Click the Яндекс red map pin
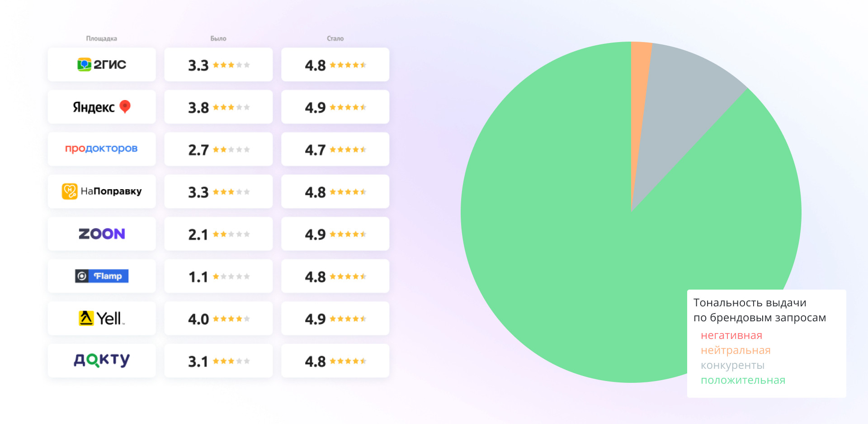This screenshot has height=424, width=868. point(125,107)
